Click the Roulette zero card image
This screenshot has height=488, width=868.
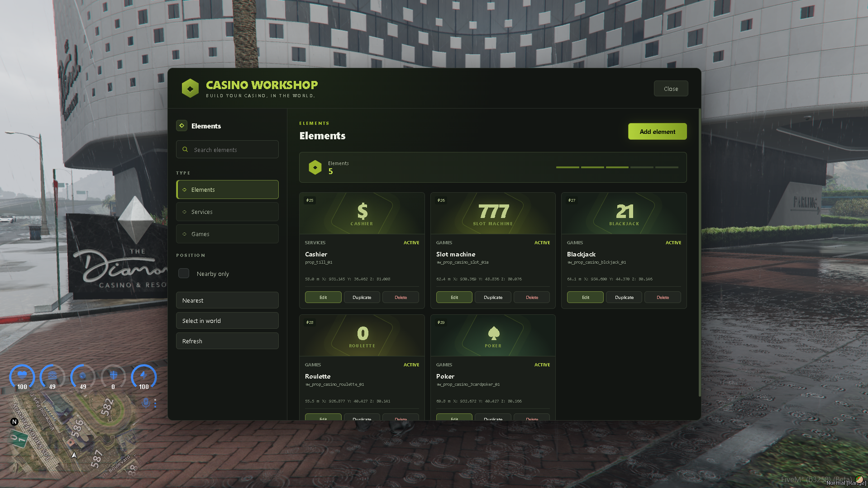tap(362, 336)
